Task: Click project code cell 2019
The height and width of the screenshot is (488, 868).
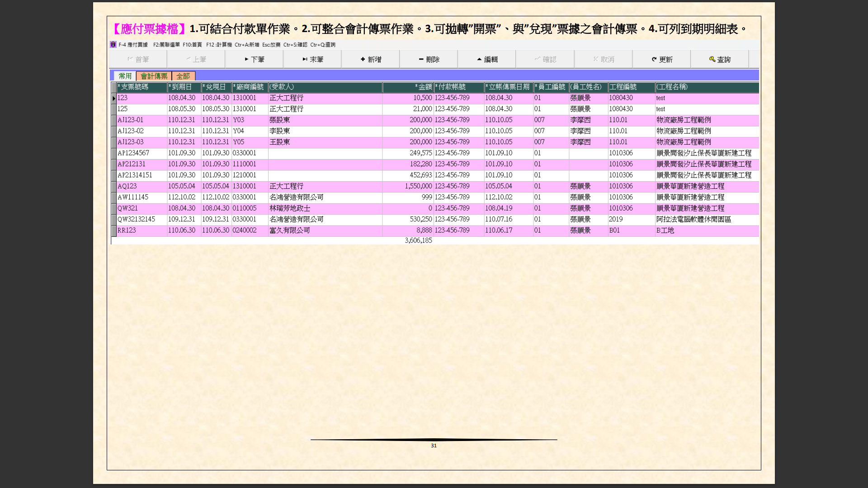Action: click(631, 219)
